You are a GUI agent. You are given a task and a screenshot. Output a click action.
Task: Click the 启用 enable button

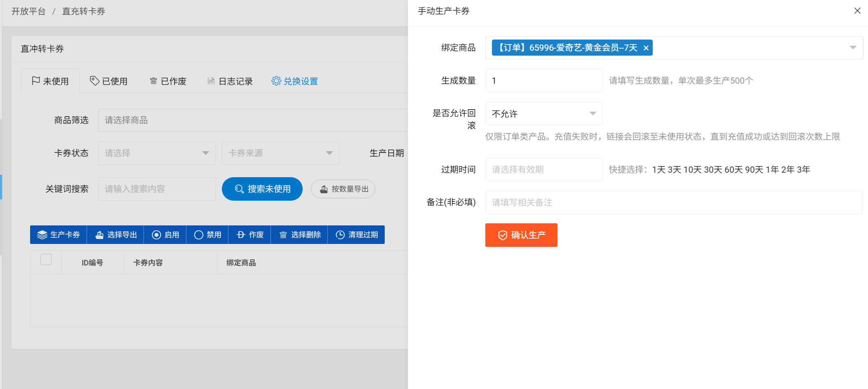click(x=165, y=235)
